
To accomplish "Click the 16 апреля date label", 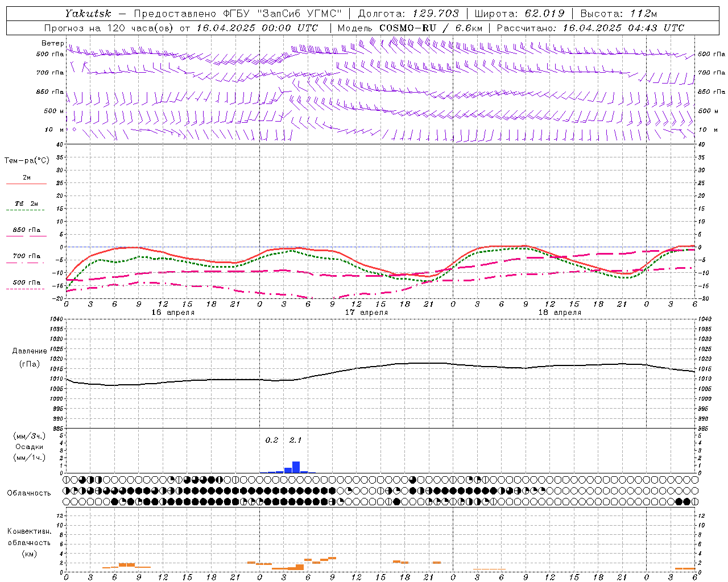I will click(x=173, y=313).
